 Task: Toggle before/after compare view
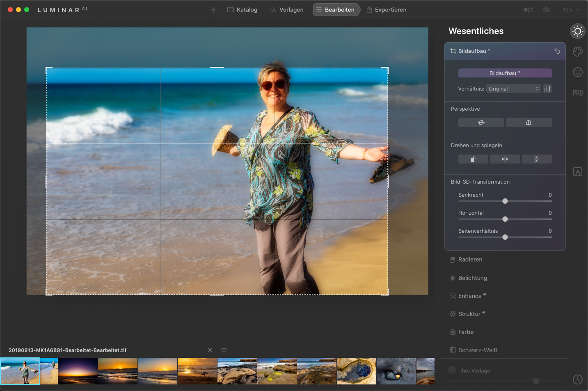528,10
